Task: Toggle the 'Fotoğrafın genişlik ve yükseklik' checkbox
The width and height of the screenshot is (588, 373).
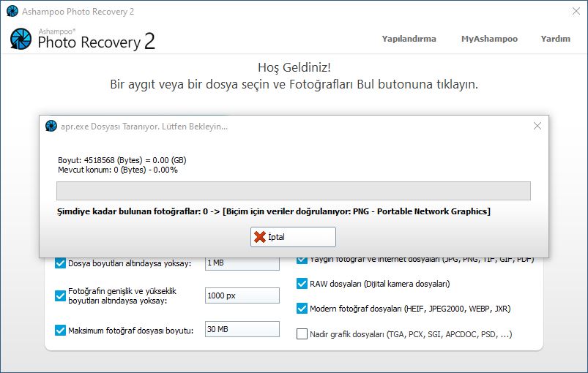Action: tap(60, 296)
